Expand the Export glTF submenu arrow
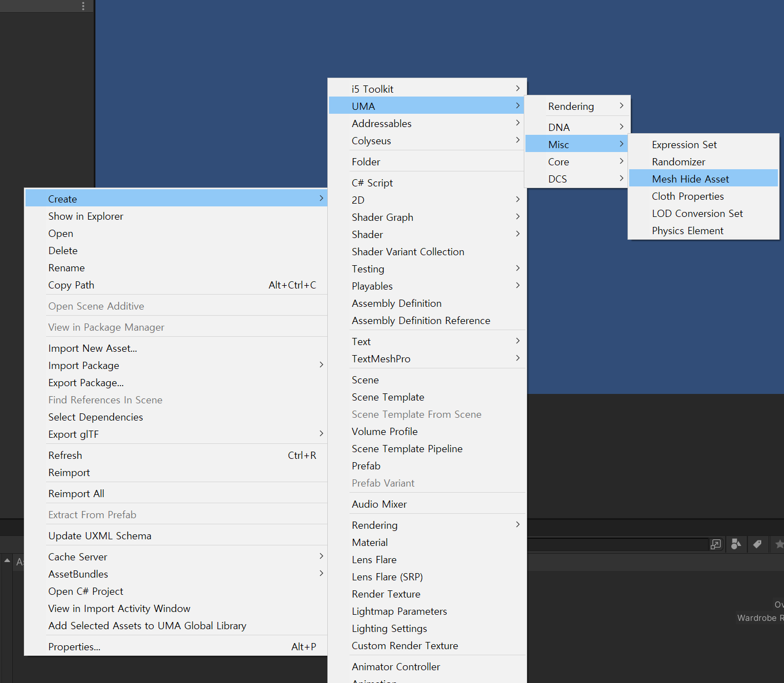784x683 pixels. point(321,434)
